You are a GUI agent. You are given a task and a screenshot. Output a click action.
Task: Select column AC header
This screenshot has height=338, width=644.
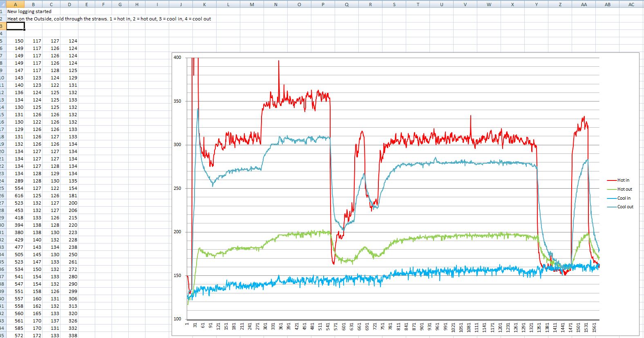point(631,5)
